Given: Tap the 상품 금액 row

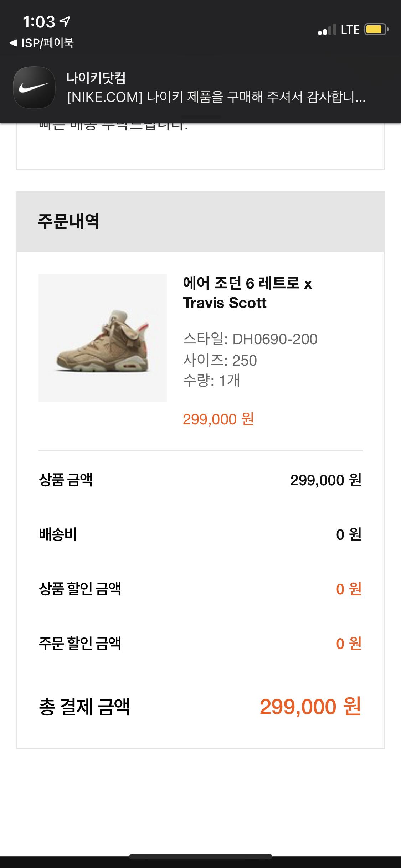Looking at the screenshot, I should 200,480.
